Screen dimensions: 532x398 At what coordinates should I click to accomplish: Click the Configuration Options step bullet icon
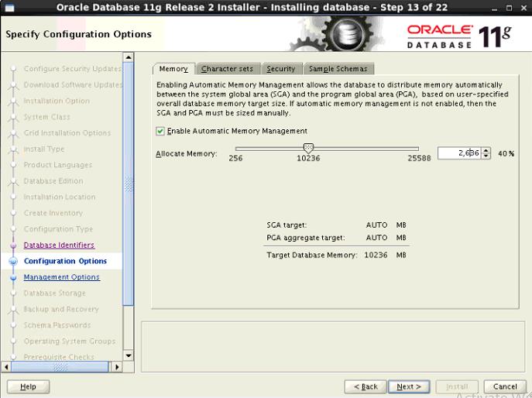click(13, 261)
